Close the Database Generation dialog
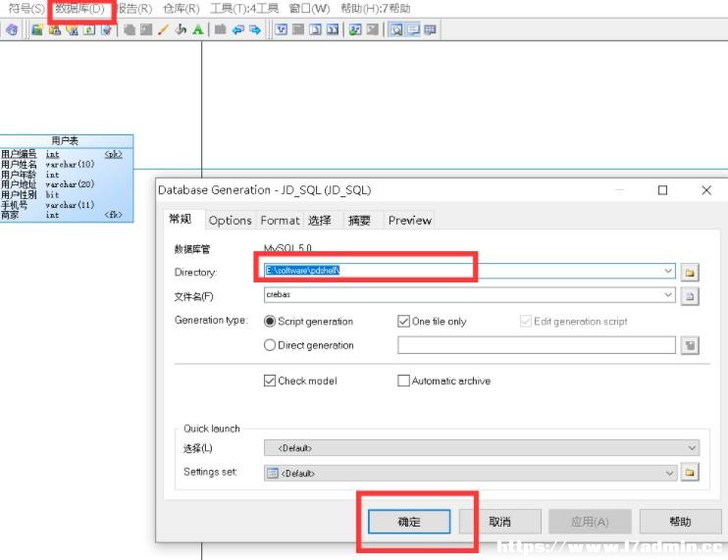The image size is (728, 560). pos(706,190)
